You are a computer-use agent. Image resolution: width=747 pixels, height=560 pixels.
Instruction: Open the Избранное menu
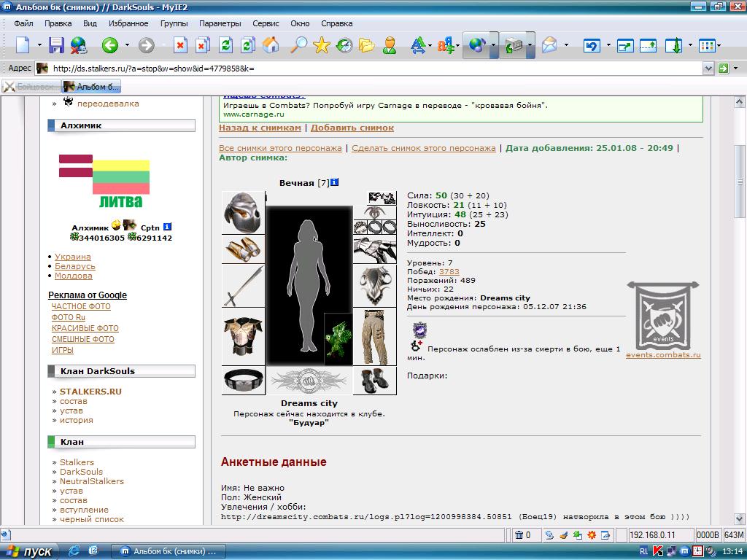click(128, 23)
